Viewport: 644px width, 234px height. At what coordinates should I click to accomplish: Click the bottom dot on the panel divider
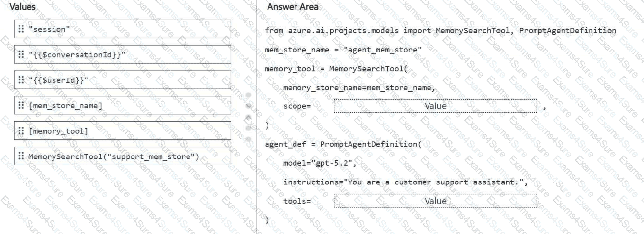(249, 139)
